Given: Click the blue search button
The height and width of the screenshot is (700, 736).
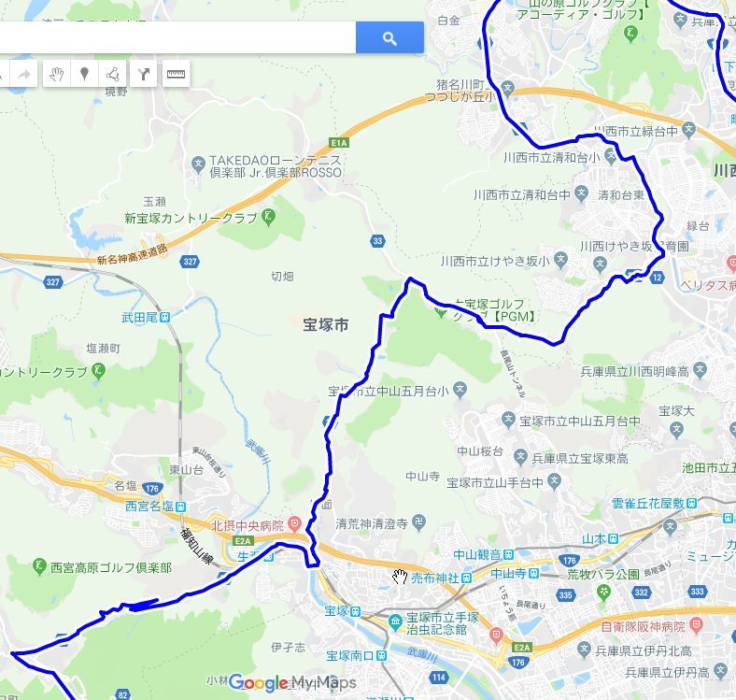Looking at the screenshot, I should click(389, 37).
